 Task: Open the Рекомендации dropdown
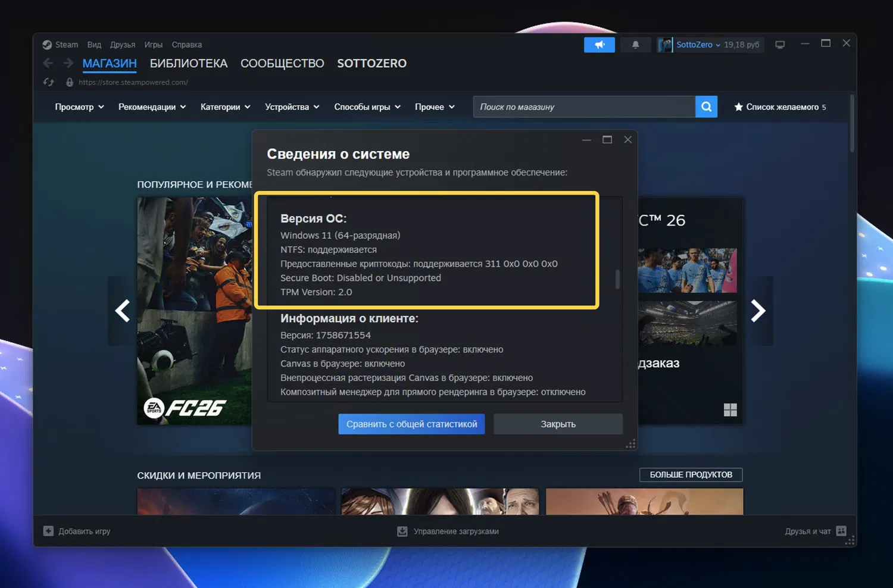(x=152, y=107)
